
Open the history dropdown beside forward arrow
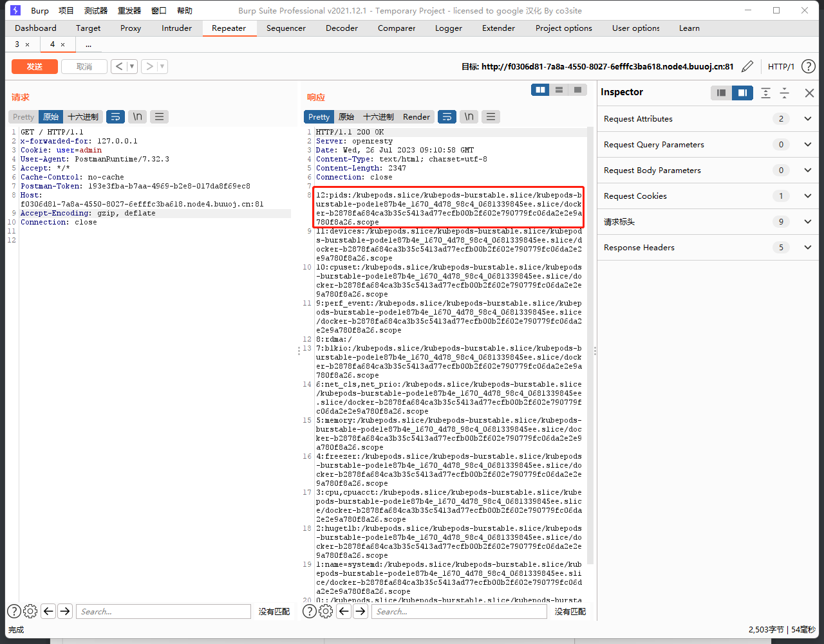162,66
